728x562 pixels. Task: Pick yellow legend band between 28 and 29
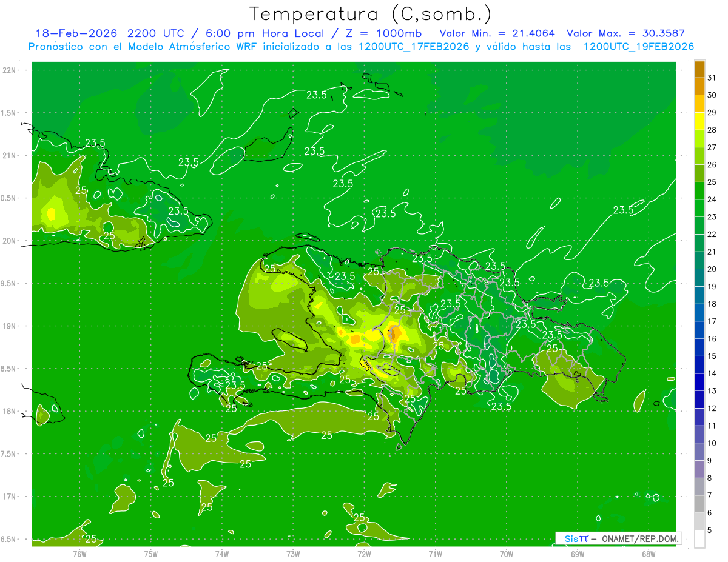click(699, 121)
